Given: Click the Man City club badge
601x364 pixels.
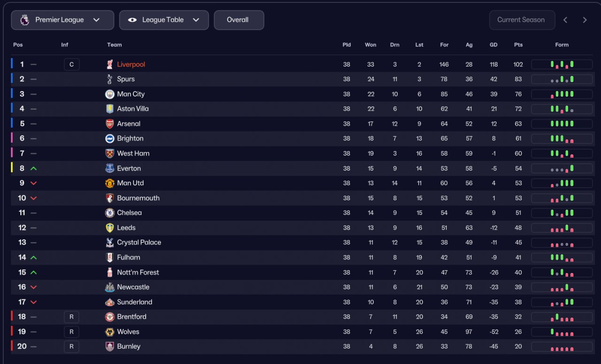Looking at the screenshot, I should click(110, 94).
